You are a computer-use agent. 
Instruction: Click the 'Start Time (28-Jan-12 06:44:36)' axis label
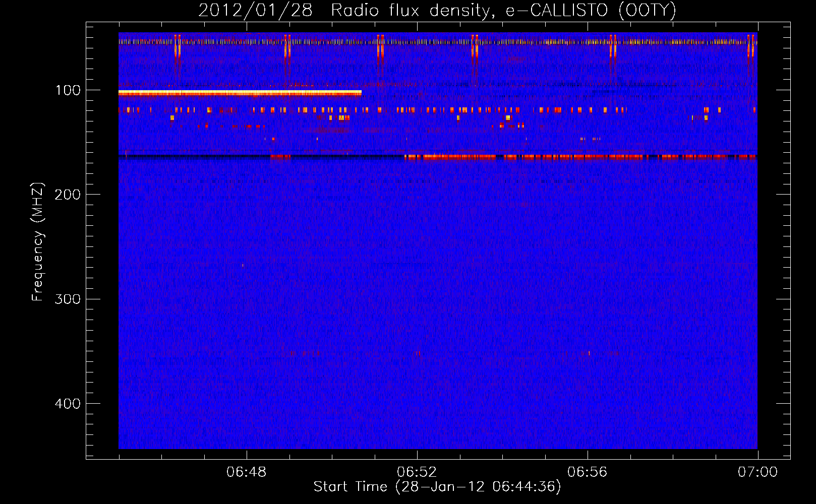click(437, 487)
